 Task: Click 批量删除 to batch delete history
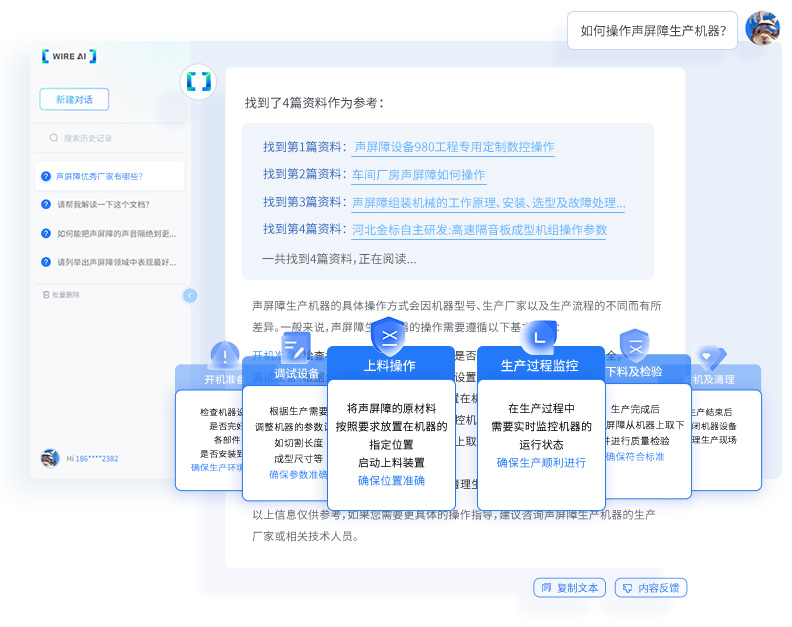click(61, 295)
